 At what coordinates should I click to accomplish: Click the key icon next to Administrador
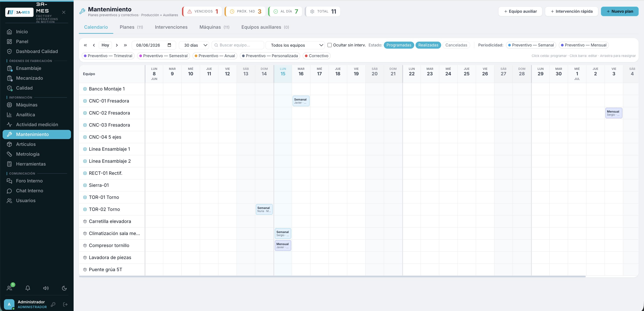[53, 304]
